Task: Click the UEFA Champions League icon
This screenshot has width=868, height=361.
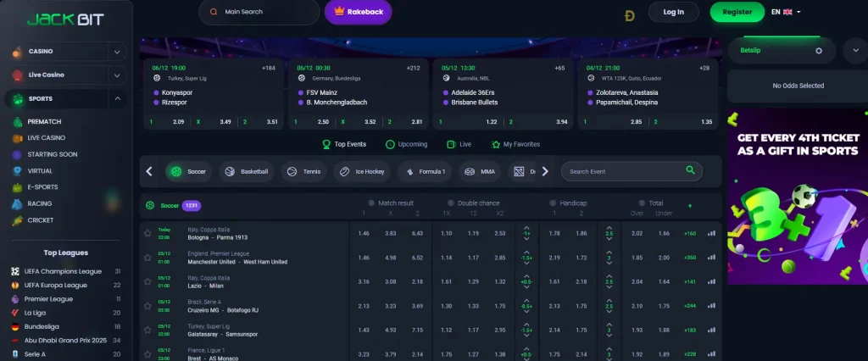Action: tap(15, 271)
